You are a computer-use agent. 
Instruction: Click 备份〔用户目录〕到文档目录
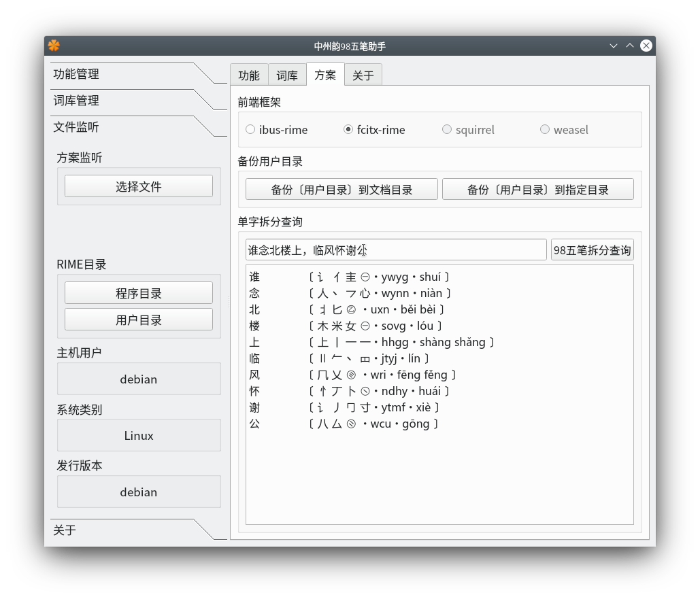point(341,188)
